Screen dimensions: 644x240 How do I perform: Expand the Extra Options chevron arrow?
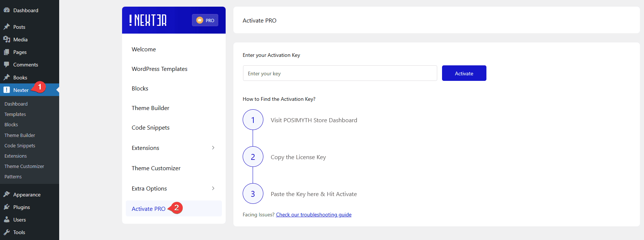213,188
